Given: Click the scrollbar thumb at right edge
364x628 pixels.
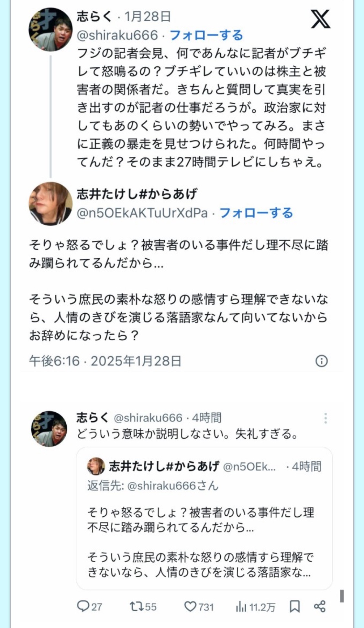Looking at the screenshot, I should [x=342, y=596].
